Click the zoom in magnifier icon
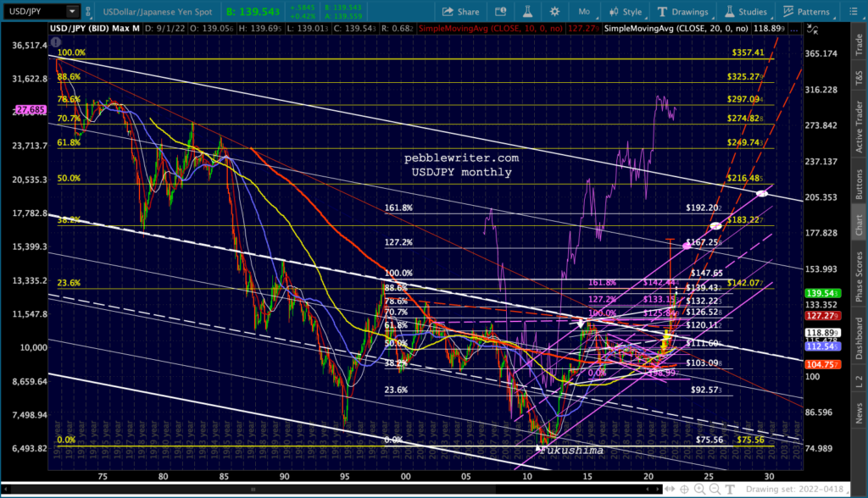 [699, 490]
